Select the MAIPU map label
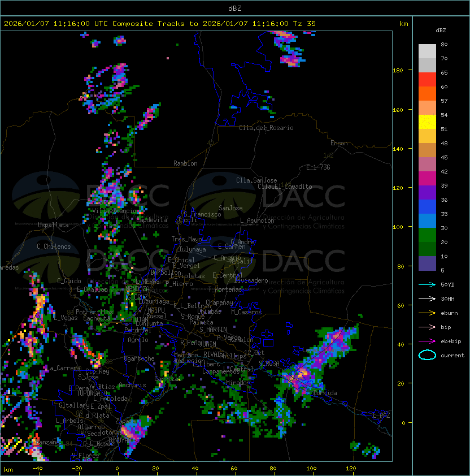The image size is (470, 476). coord(156,310)
